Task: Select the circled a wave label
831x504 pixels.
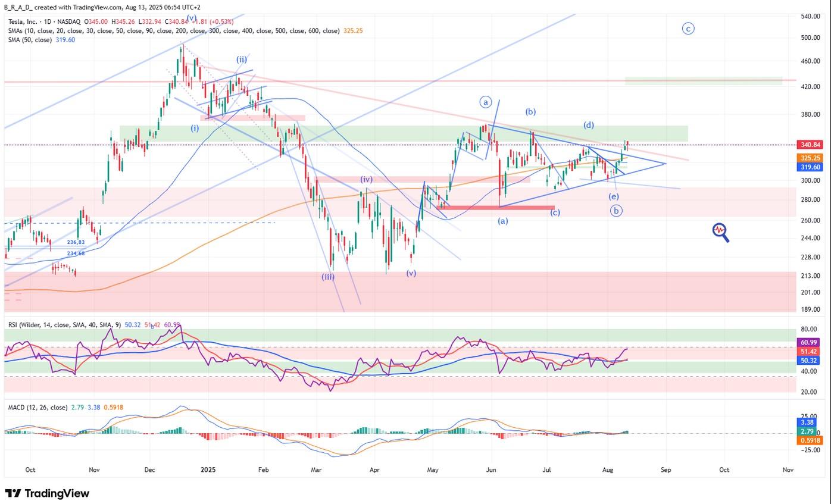Action: coord(486,102)
